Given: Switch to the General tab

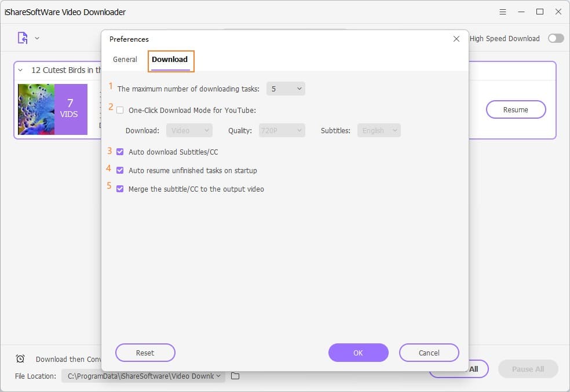Looking at the screenshot, I should [125, 60].
